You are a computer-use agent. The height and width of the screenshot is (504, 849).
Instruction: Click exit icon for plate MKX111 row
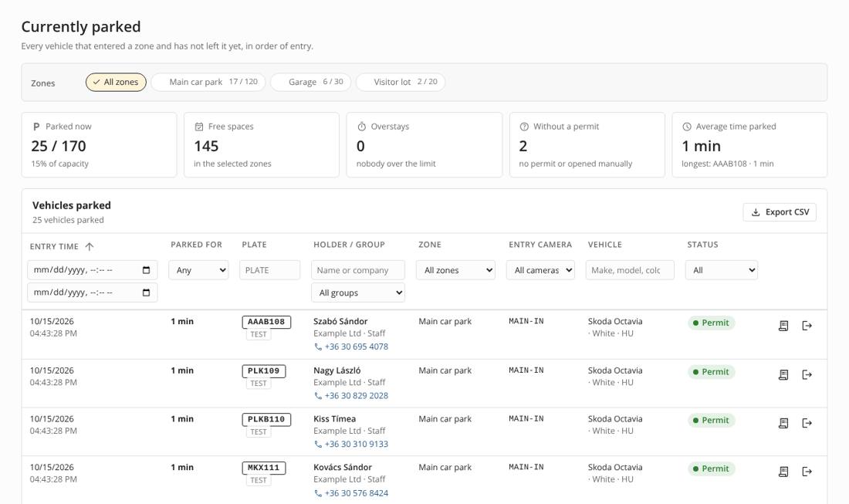coord(807,472)
